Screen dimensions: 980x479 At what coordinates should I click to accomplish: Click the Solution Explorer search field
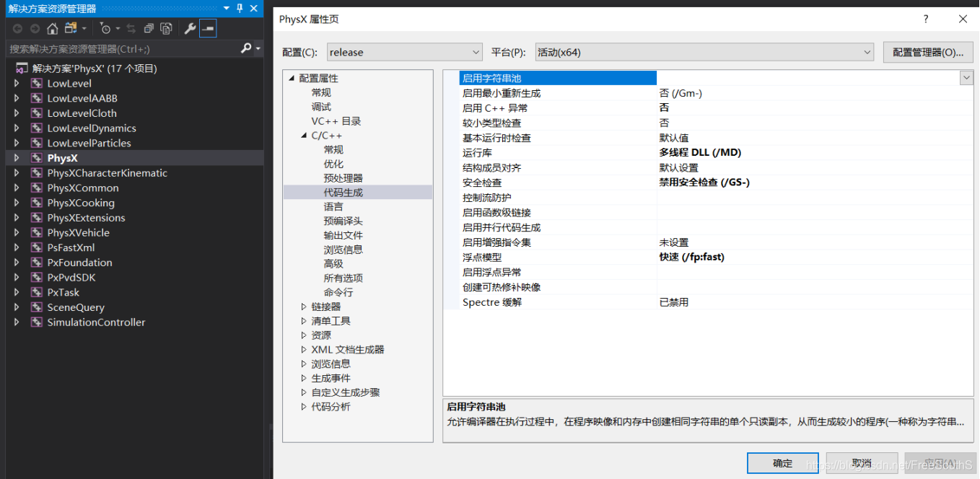click(x=123, y=48)
